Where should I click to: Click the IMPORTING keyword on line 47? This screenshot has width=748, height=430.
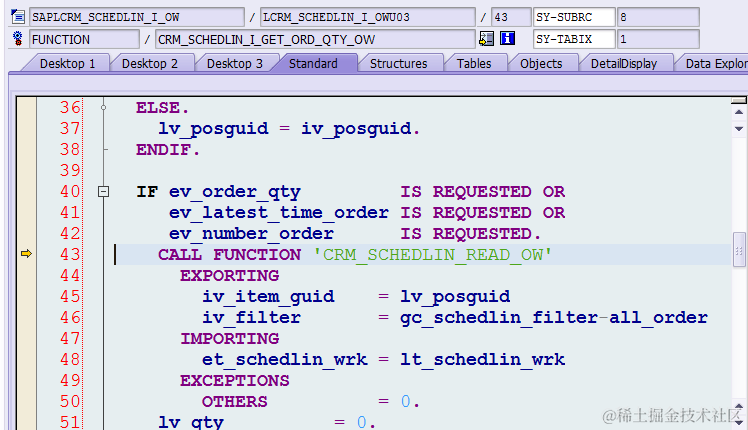[x=229, y=338]
